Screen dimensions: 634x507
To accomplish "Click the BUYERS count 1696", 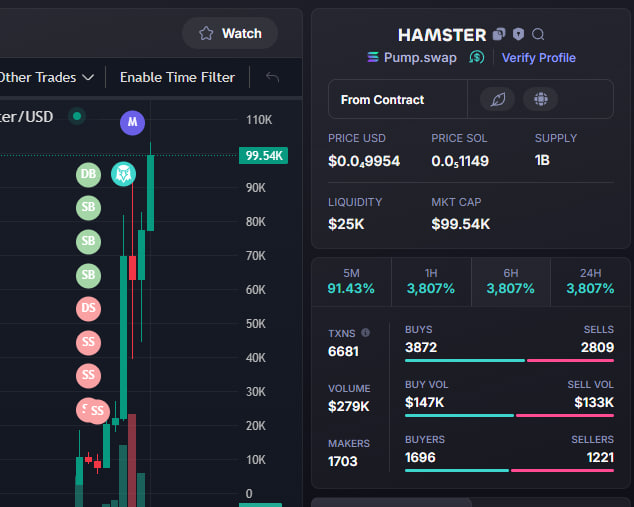I will tap(420, 457).
